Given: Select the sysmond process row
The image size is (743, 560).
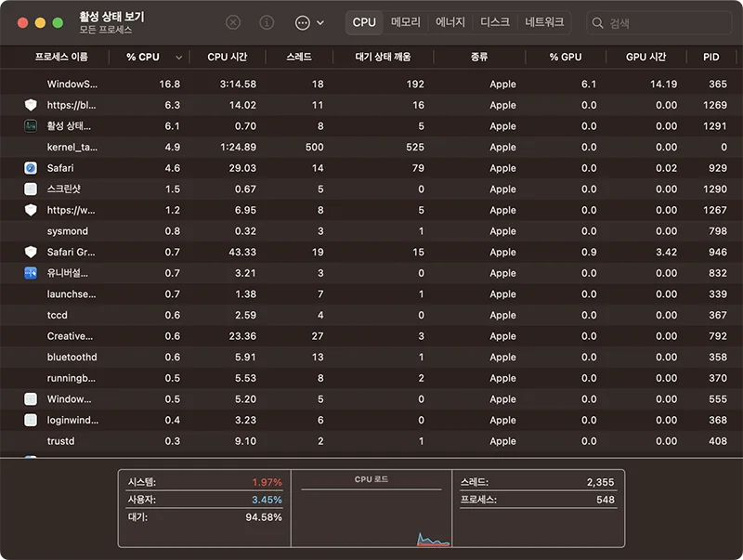Looking at the screenshot, I should [371, 230].
